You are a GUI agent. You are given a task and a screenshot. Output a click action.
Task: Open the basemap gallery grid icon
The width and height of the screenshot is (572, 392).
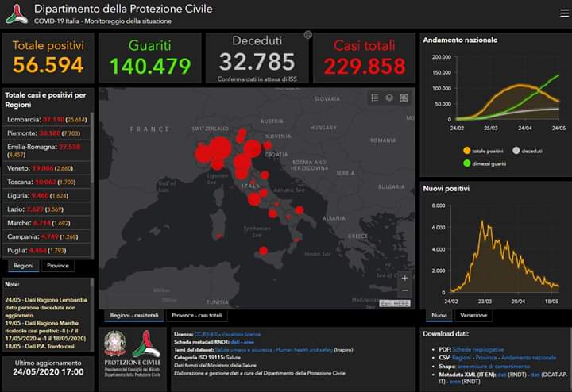tap(404, 98)
